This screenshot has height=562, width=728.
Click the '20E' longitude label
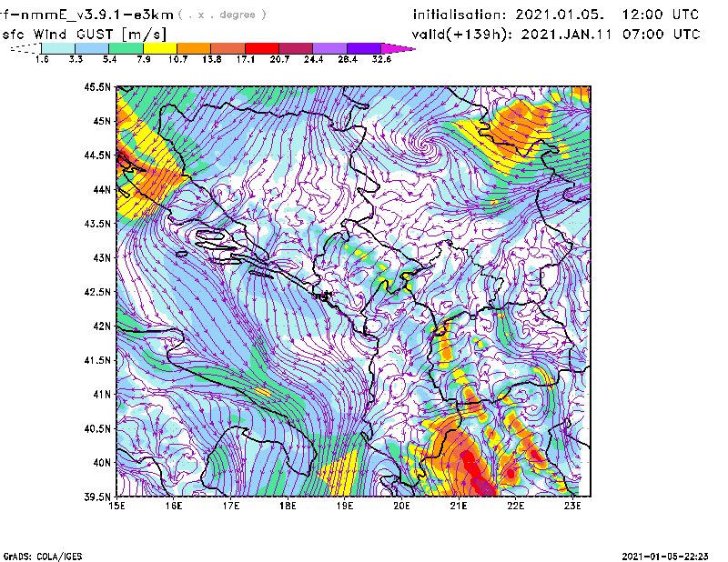(x=401, y=506)
